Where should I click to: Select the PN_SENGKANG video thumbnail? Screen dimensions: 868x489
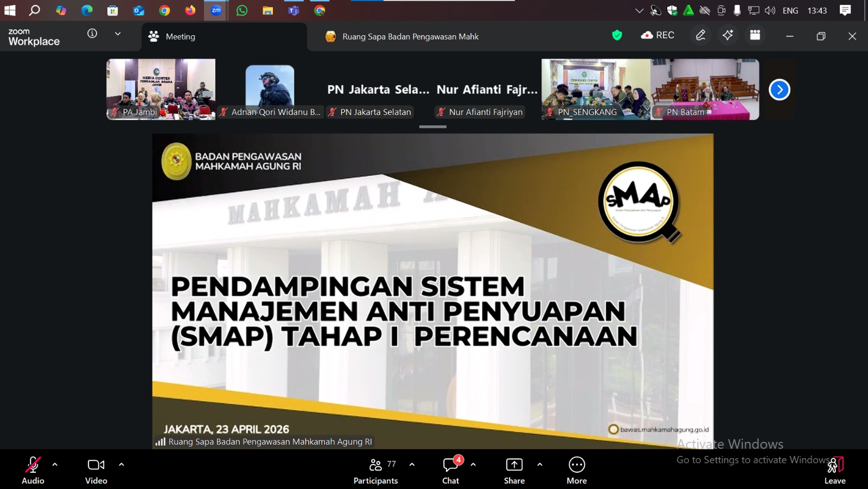coord(596,89)
